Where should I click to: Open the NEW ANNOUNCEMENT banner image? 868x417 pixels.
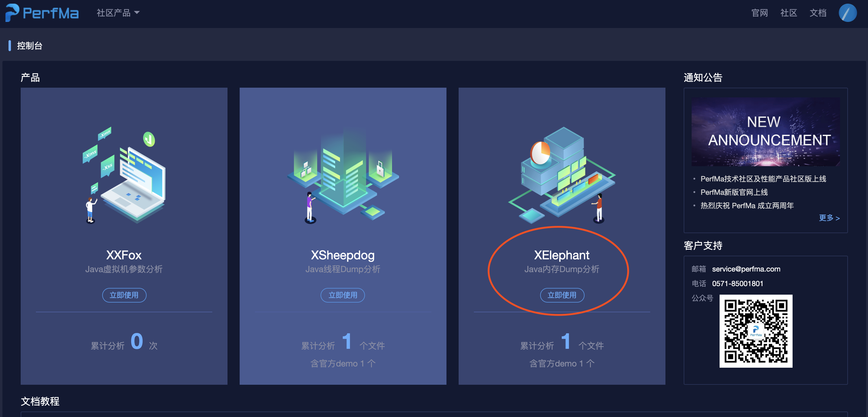766,131
